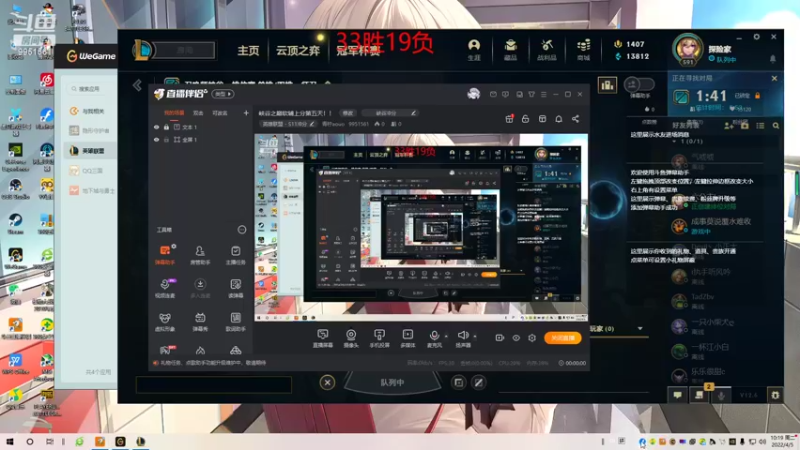800x450 pixels.
Task: Open the 弹幕秀 tool
Action: [x=200, y=322]
